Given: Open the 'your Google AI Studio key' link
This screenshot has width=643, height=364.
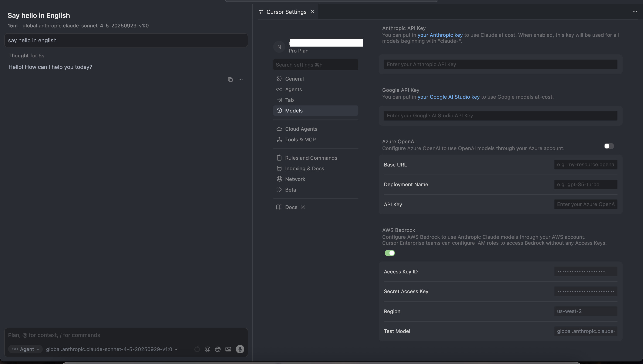Looking at the screenshot, I should click(x=448, y=97).
